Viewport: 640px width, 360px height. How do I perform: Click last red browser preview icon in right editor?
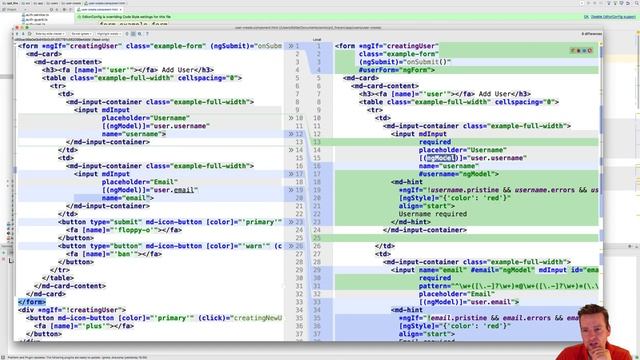tap(590, 51)
